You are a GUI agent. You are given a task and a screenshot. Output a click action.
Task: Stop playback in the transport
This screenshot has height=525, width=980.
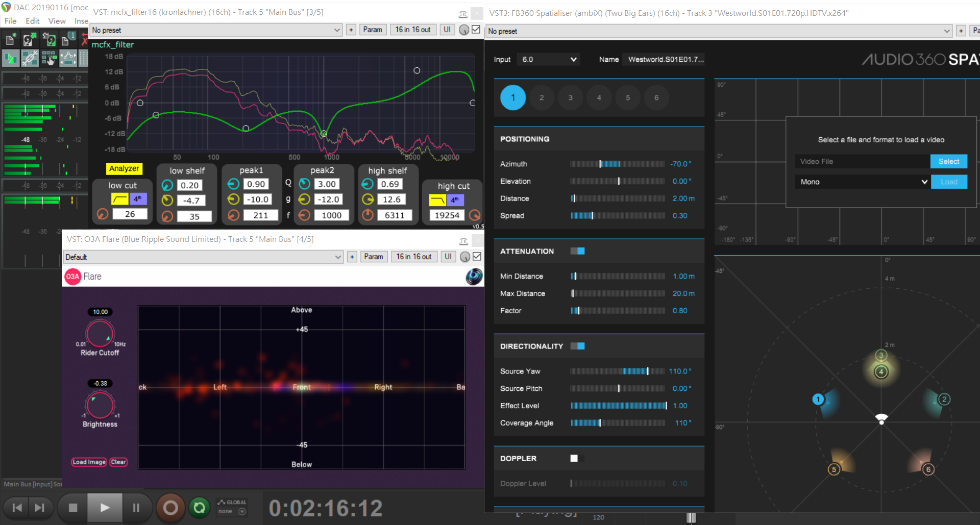click(72, 508)
